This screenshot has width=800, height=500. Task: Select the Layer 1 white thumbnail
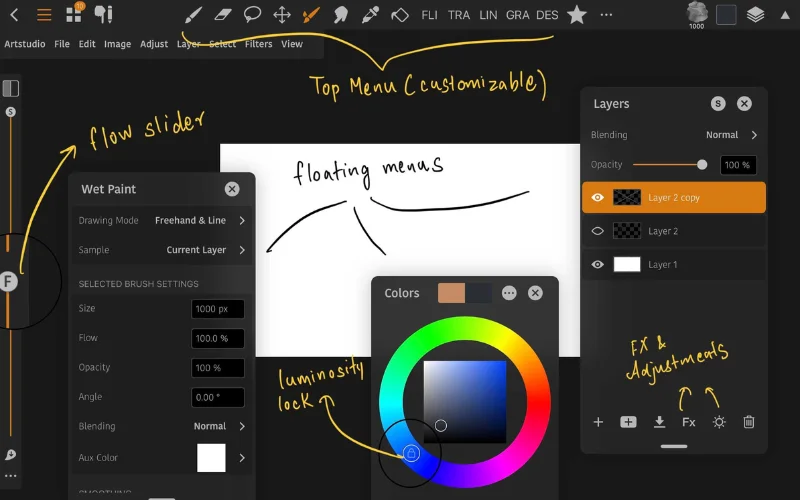pyautogui.click(x=627, y=264)
